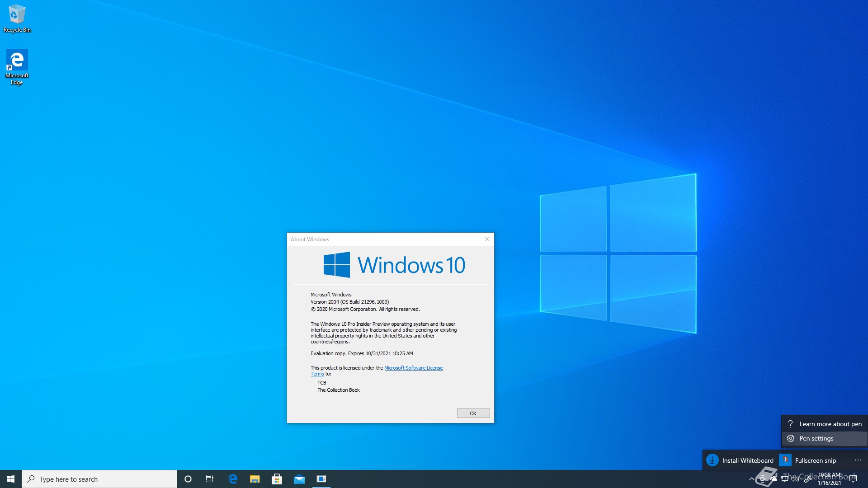The width and height of the screenshot is (868, 488).
Task: Open the Recycle Bin desktop icon
Action: tap(17, 19)
